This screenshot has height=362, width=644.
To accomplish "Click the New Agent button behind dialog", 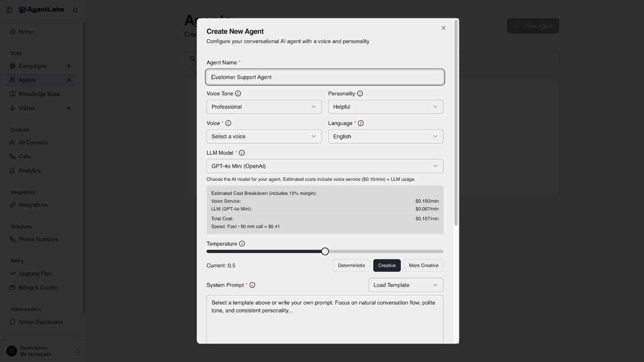I will (x=533, y=26).
